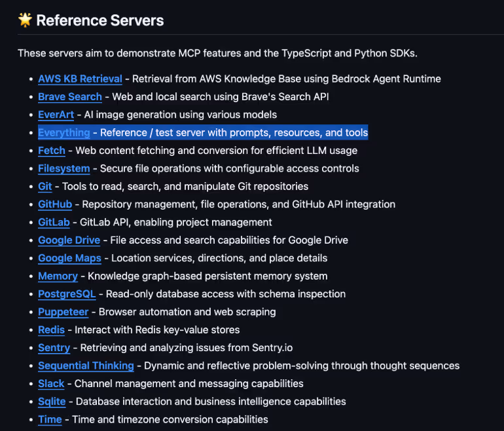
Task: Follow the Puppeteer link
Action: [63, 312]
